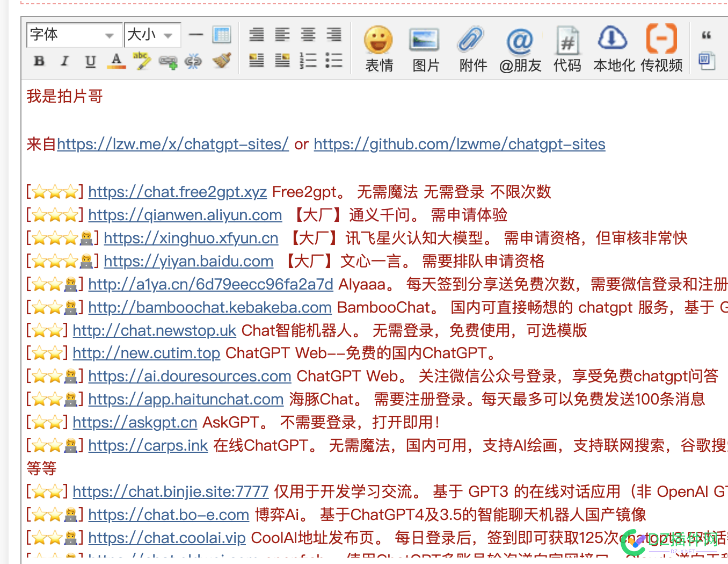Screen dimensions: 728x564
Task: Open the 图片 image upload tool
Action: 425,49
